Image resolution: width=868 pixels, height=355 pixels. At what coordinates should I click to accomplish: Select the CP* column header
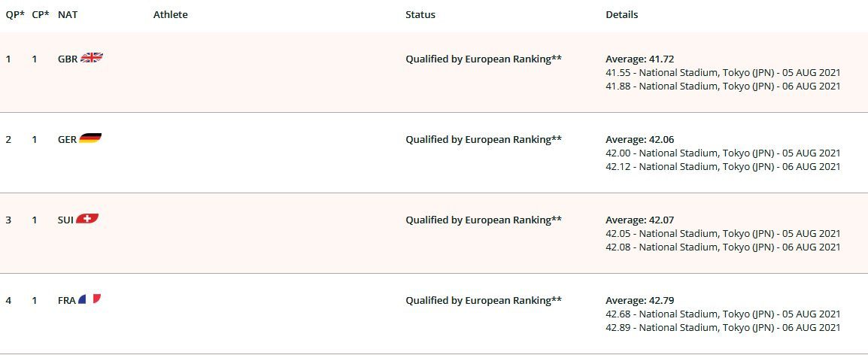pos(41,15)
